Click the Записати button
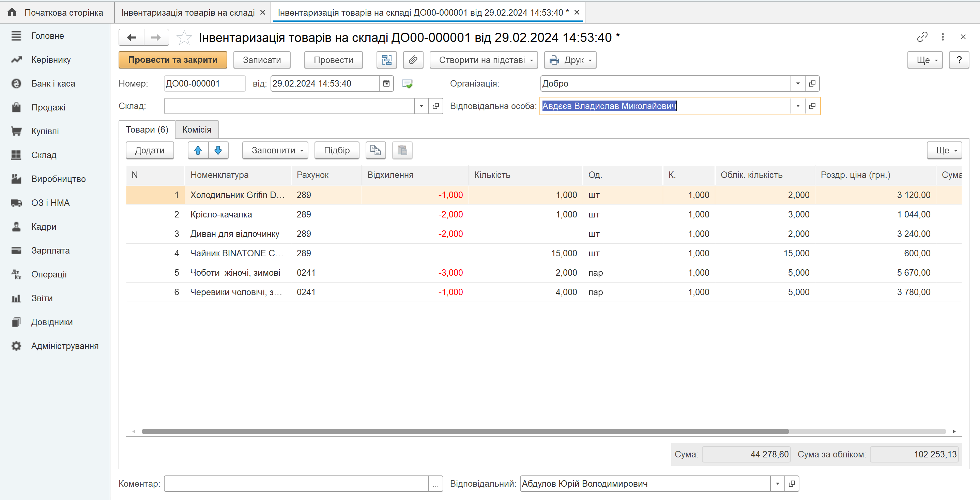This screenshot has height=500, width=980. pos(262,60)
